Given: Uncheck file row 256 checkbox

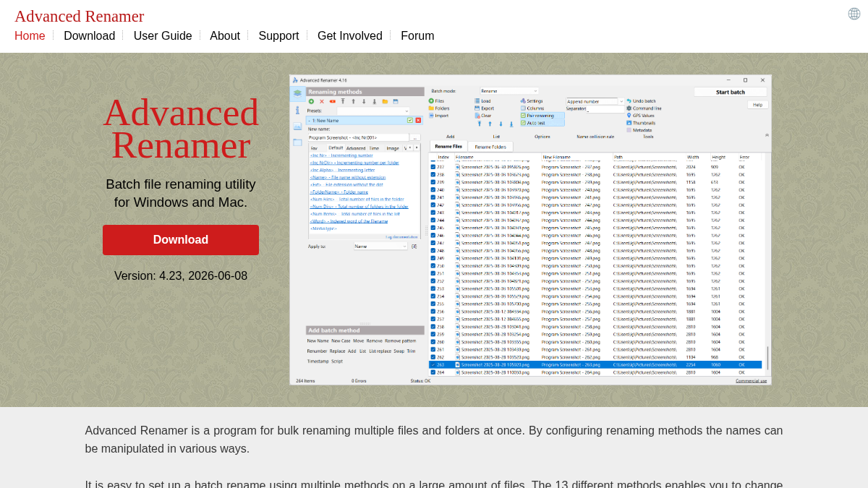Looking at the screenshot, I should tap(433, 311).
